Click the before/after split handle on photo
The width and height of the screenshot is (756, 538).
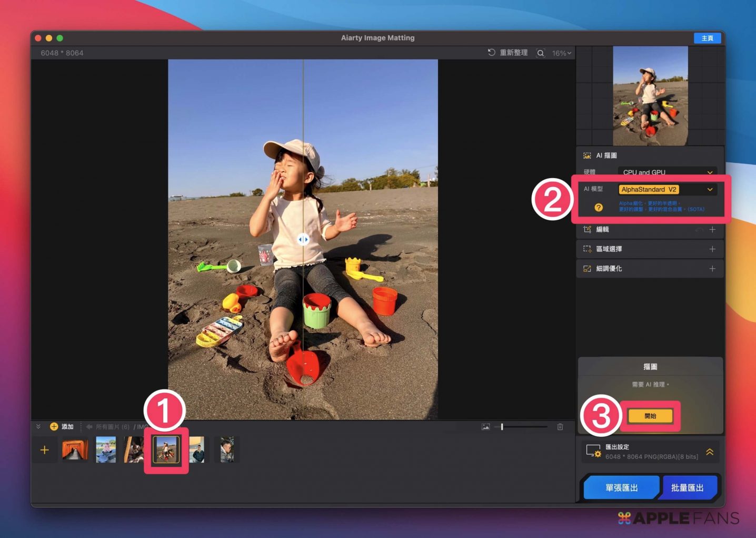[x=303, y=240]
